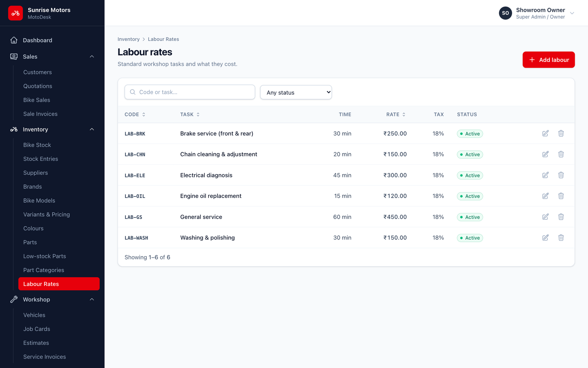Click the Active badge for LAB-GS
Viewport: 588px width, 368px height.
tap(470, 217)
